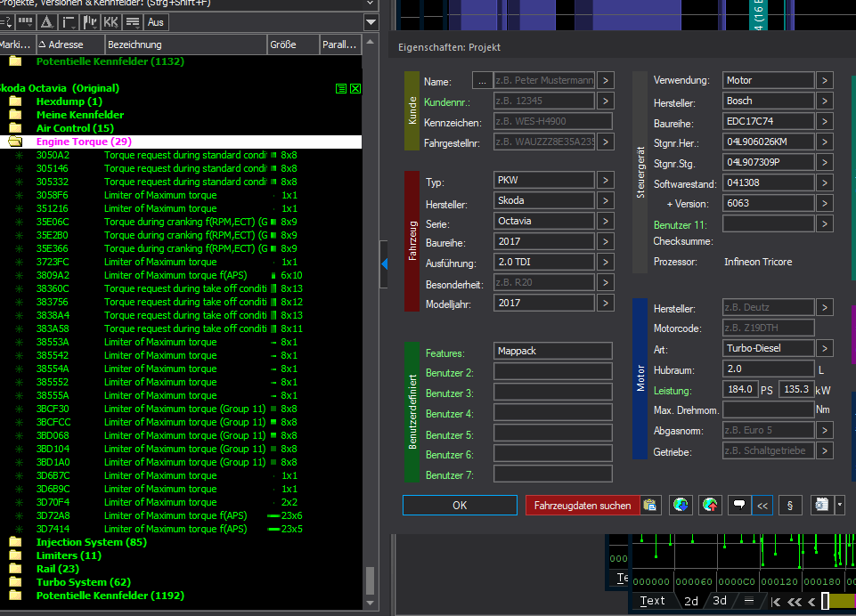Open the paragraph (§) symbol button
Image resolution: width=856 pixels, height=616 pixels.
click(x=790, y=506)
